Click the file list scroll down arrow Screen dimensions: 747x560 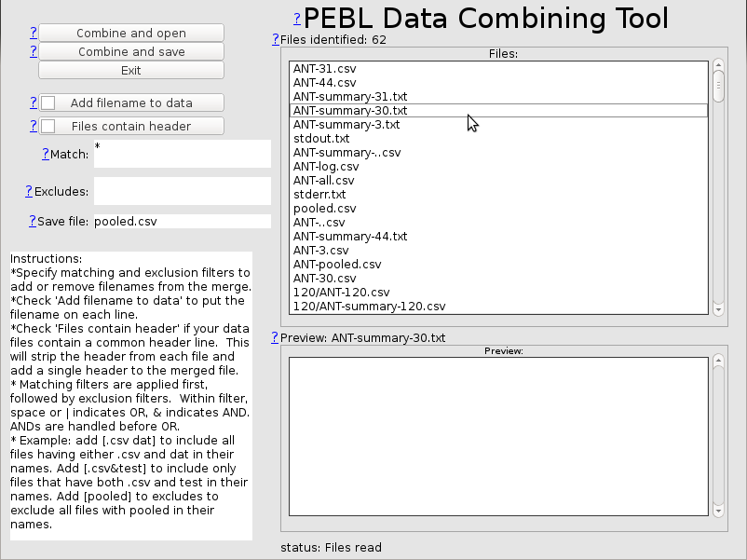pyautogui.click(x=718, y=309)
